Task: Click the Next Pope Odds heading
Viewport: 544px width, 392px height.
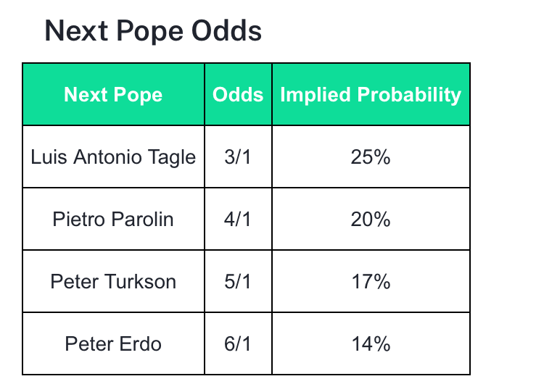Action: coord(153,31)
